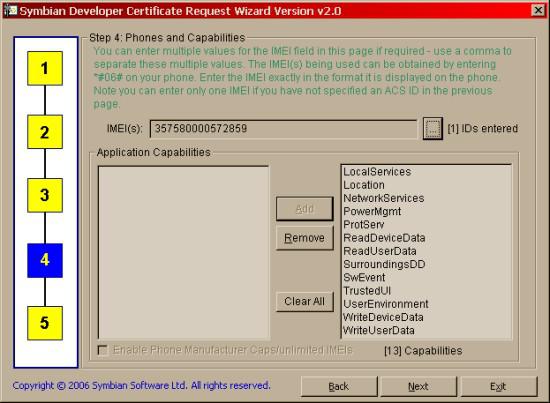Choose ReadUserData capability
The height and width of the screenshot is (403, 550).
(x=380, y=251)
